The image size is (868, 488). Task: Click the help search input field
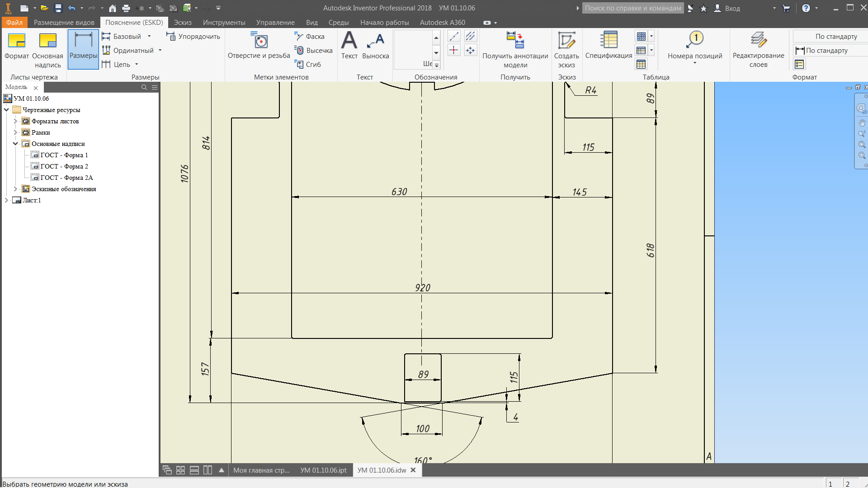[632, 8]
